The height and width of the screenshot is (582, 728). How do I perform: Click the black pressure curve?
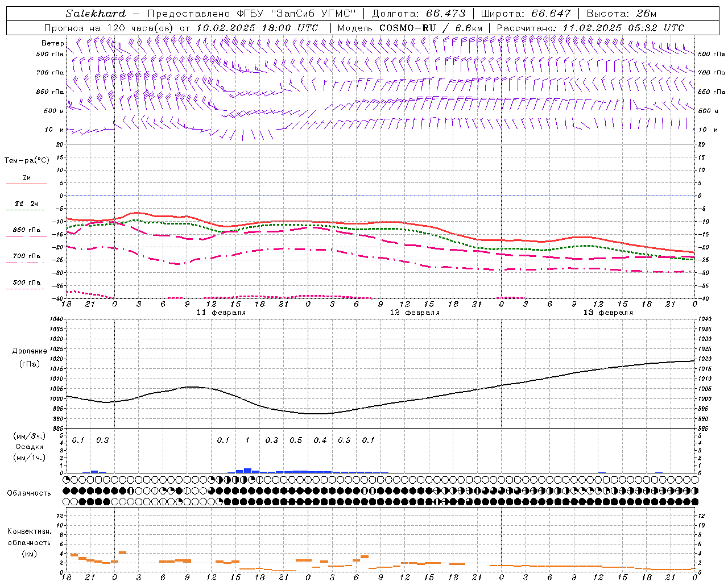(381, 406)
